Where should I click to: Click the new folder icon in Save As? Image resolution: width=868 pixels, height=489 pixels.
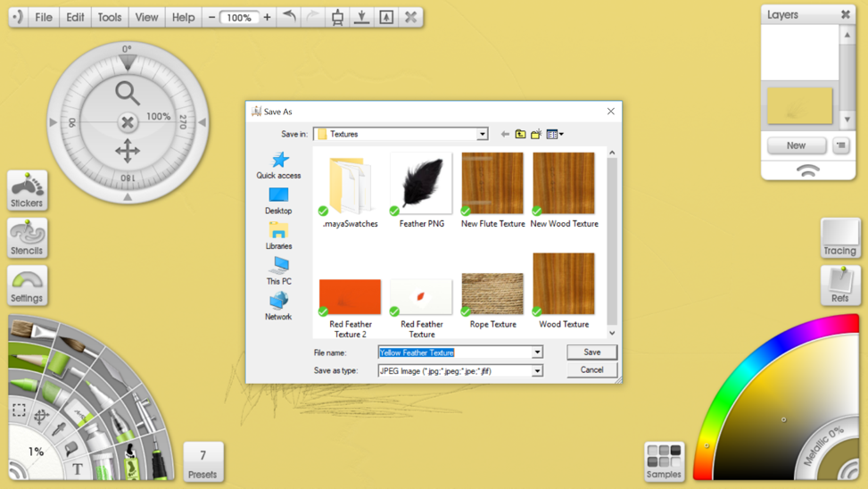pos(536,134)
